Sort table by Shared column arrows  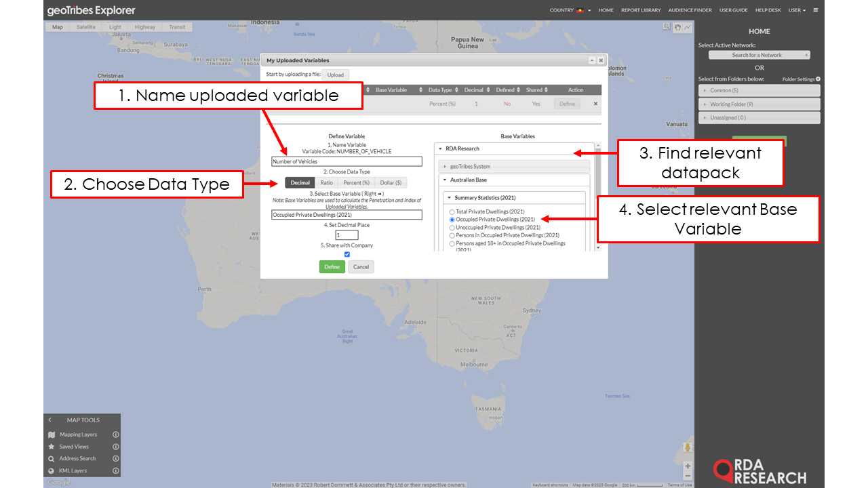point(547,89)
